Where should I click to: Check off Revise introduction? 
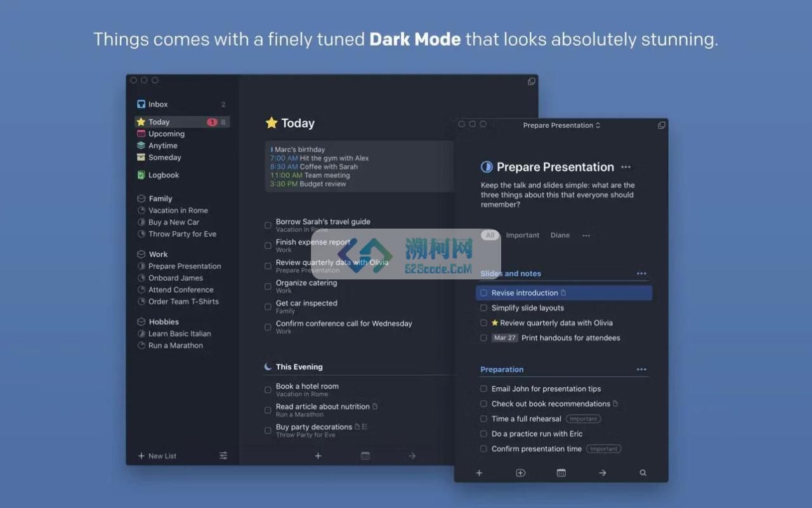click(484, 293)
